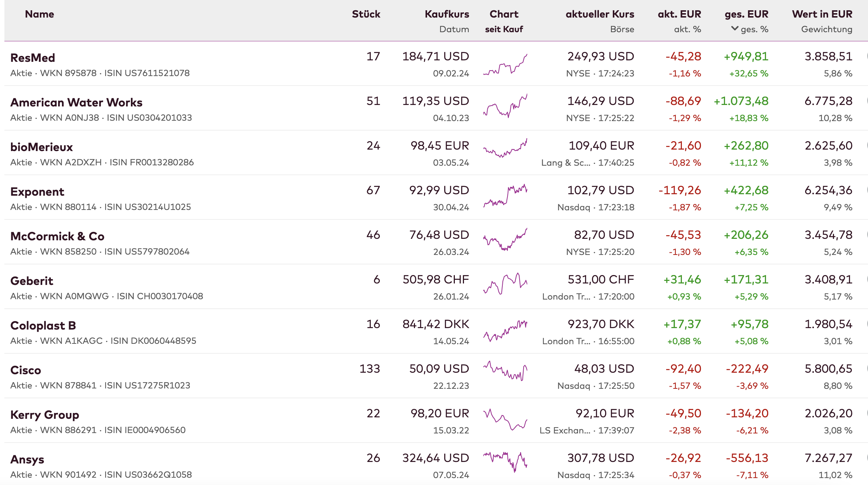Screen dimensions: 868x485
Task: Click bioMerieux price 109,40 EUR
Action: (x=601, y=146)
